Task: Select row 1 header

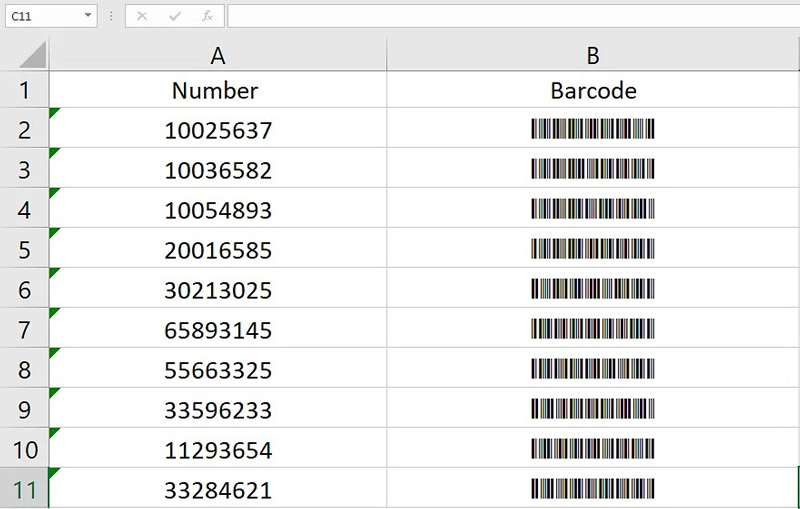Action: point(24,90)
